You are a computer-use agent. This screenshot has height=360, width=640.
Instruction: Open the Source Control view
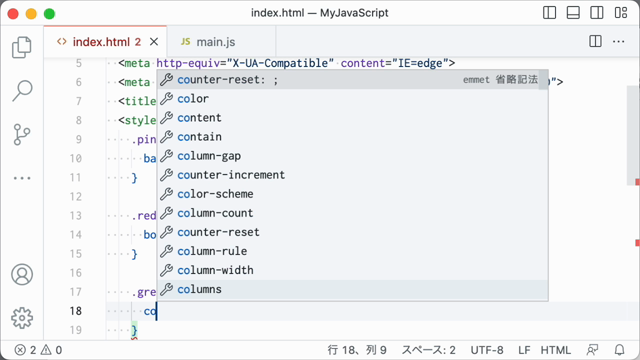[22, 135]
